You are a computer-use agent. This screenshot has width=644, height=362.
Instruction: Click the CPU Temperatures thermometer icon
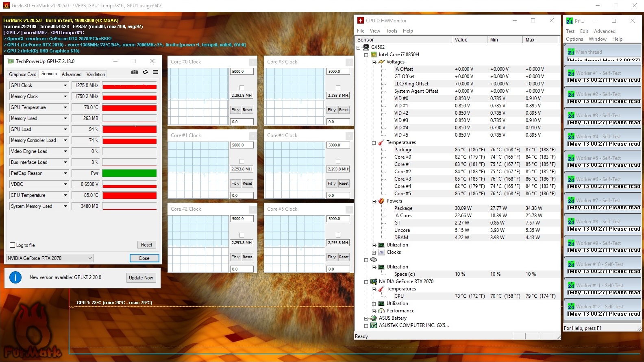click(x=381, y=142)
